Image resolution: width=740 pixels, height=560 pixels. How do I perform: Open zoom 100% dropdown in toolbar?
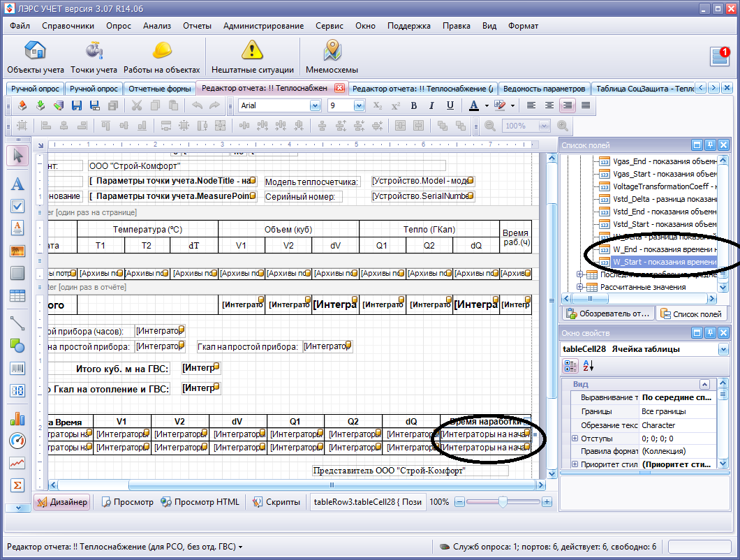click(x=544, y=126)
